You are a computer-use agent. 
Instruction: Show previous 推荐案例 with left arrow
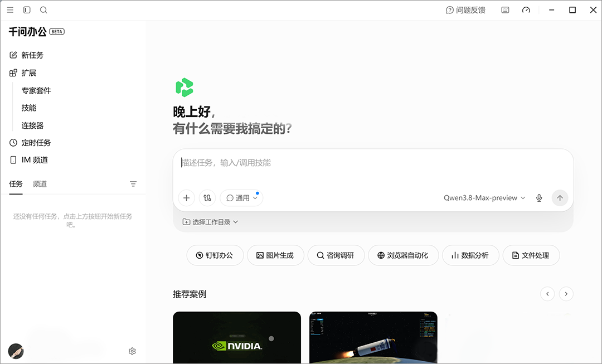point(547,294)
